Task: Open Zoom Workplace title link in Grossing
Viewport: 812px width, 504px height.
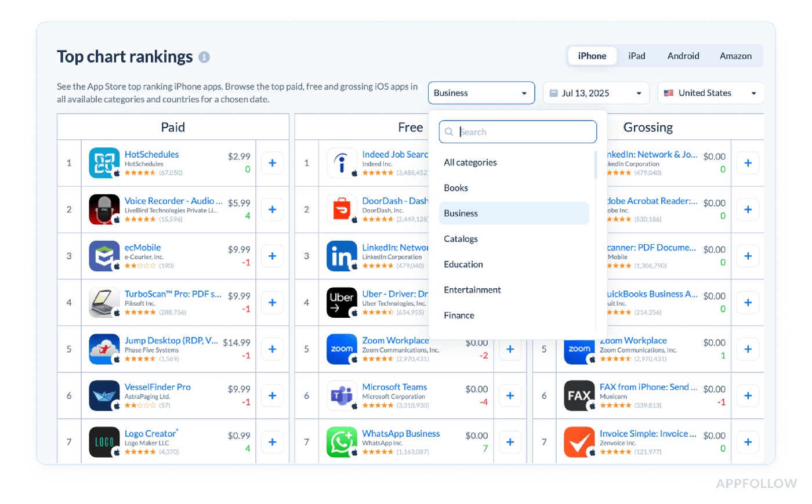Action: (x=633, y=340)
